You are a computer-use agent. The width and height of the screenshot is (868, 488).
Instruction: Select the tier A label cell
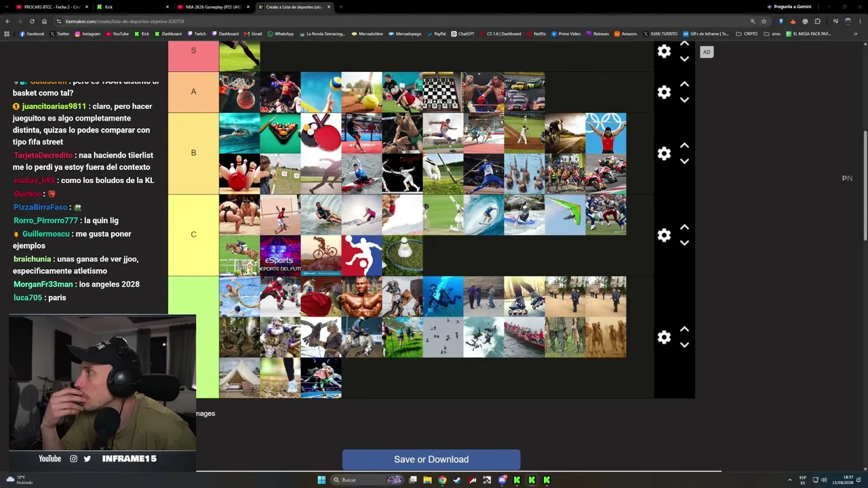(x=193, y=92)
